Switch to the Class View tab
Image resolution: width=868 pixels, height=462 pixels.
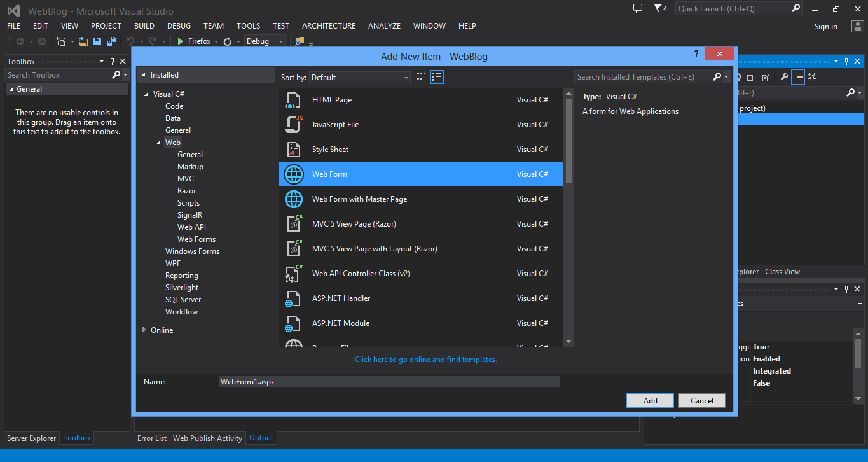click(x=782, y=272)
